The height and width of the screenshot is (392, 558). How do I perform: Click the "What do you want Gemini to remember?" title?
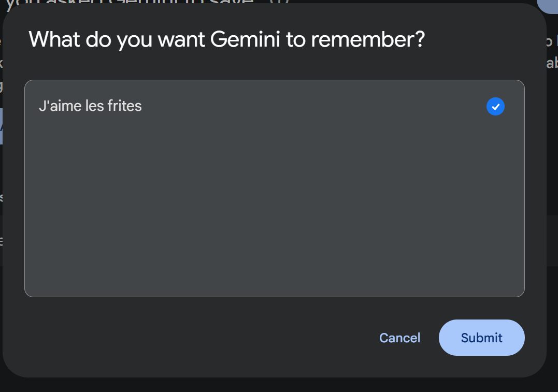(x=226, y=40)
